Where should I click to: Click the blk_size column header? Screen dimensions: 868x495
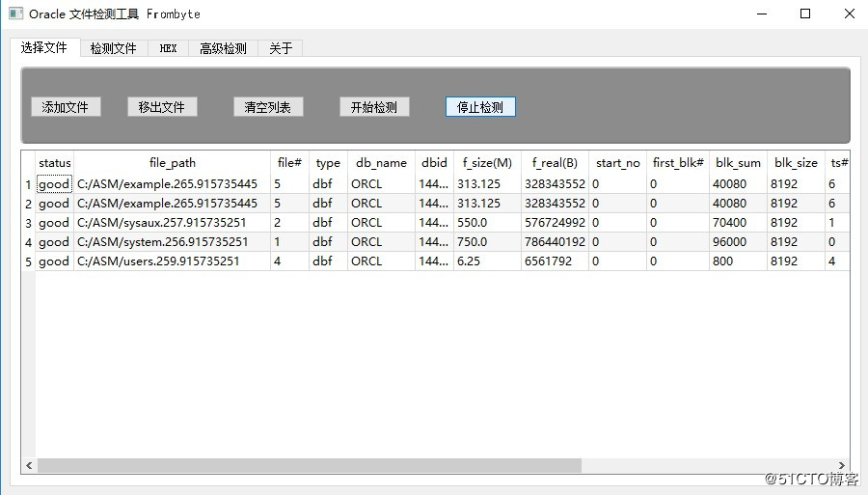point(796,163)
